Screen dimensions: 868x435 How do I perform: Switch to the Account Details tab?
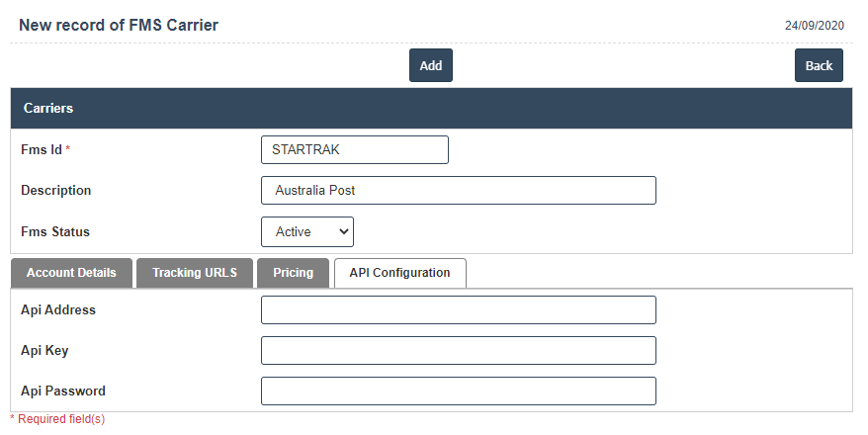pos(71,273)
